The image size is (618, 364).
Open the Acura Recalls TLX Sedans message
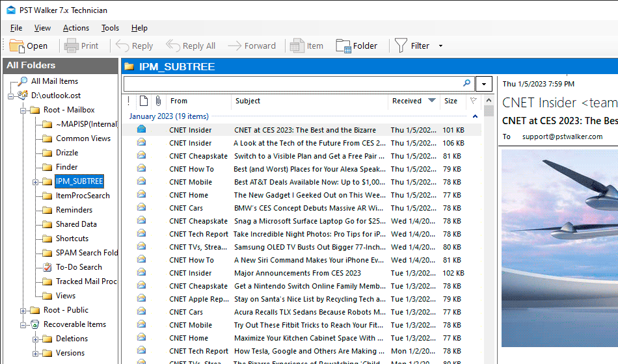(301, 312)
